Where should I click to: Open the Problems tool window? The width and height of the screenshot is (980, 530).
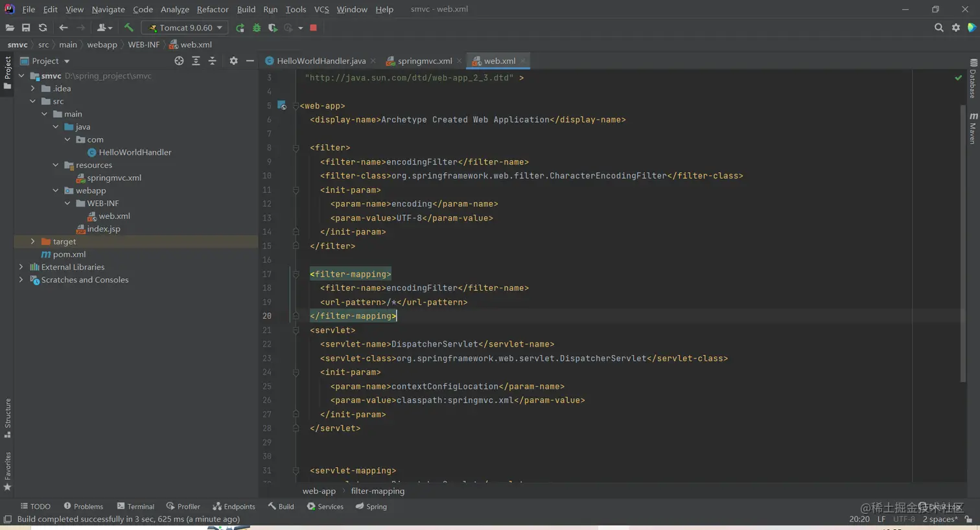pos(84,507)
